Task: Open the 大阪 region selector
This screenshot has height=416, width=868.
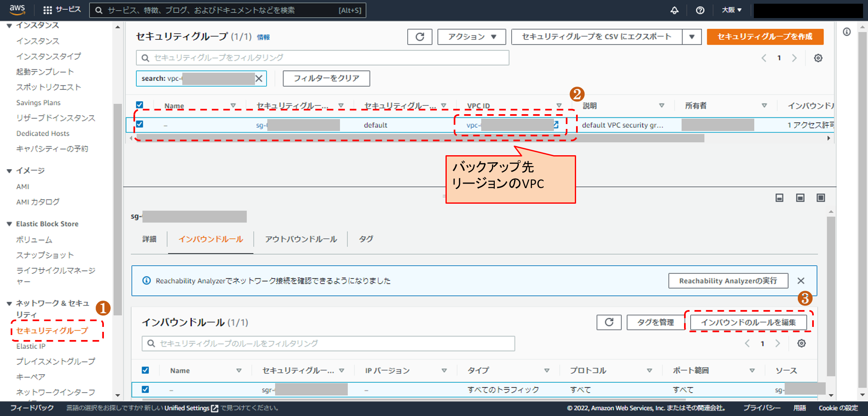Action: [x=732, y=10]
